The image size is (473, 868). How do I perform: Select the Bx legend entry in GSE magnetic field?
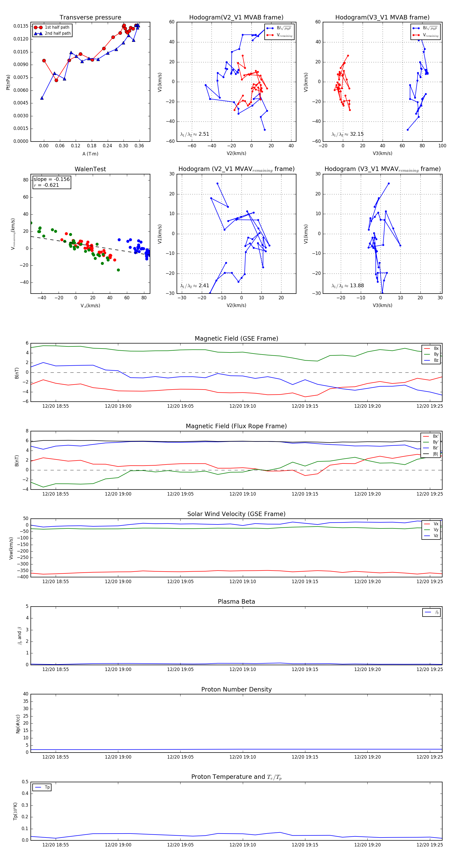(431, 349)
